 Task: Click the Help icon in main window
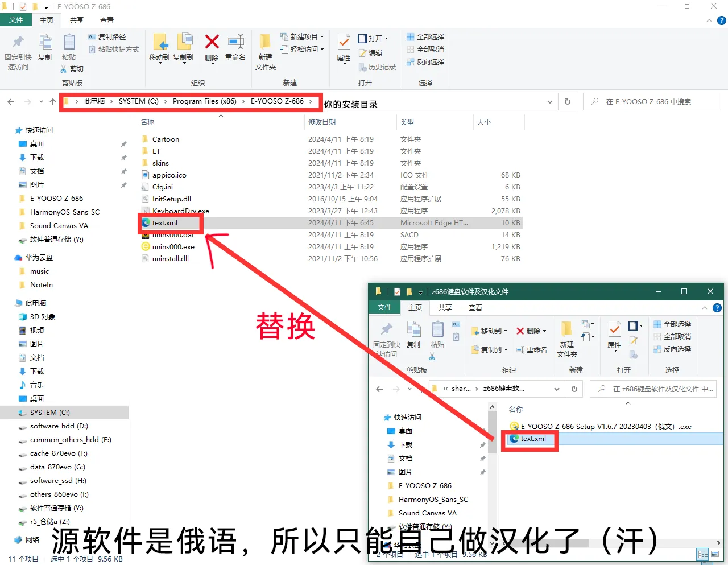(722, 20)
